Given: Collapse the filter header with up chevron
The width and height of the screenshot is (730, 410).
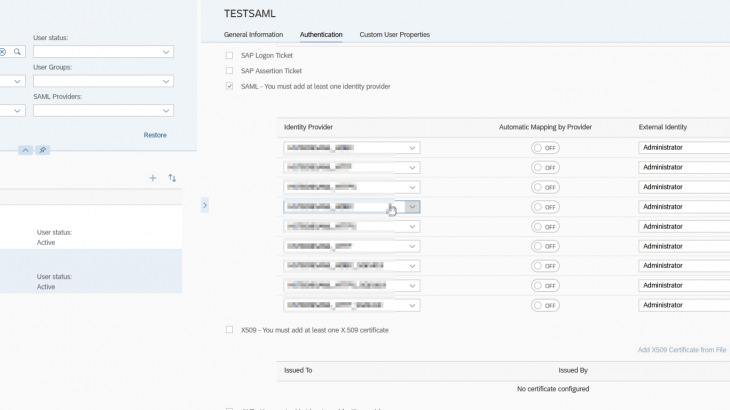Looking at the screenshot, I should (x=26, y=150).
